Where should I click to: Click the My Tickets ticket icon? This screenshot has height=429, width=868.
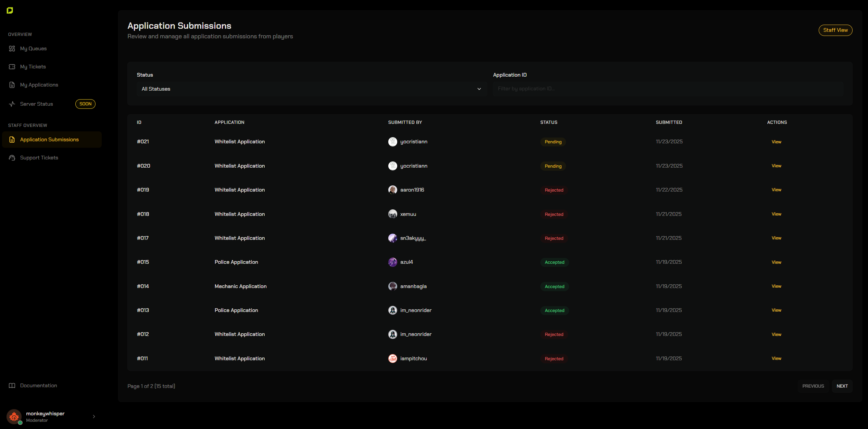[12, 67]
